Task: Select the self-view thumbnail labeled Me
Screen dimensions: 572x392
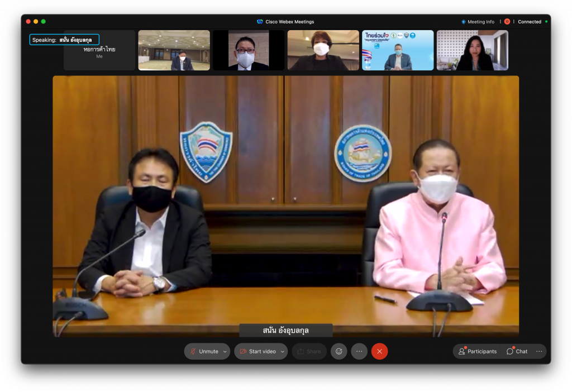Action: point(99,50)
